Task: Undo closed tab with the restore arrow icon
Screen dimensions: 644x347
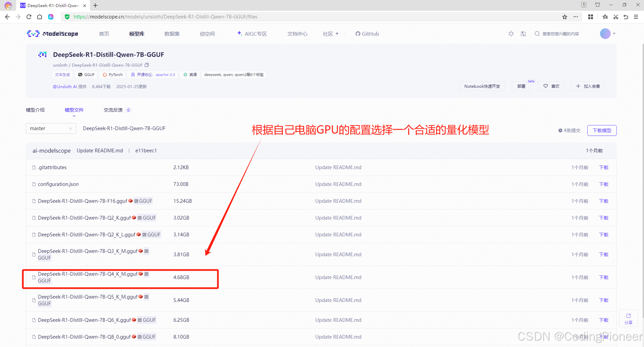Action: 626,17
